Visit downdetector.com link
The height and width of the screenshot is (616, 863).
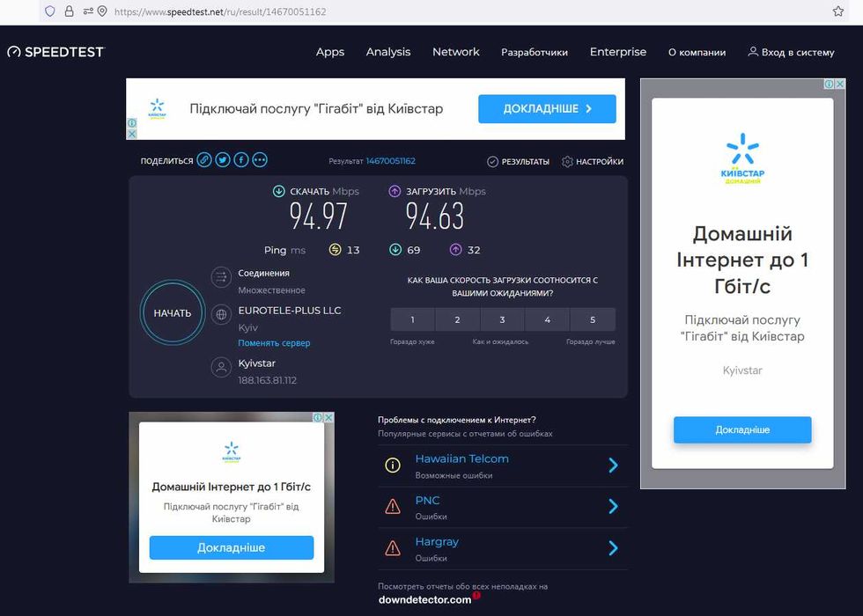[424, 599]
